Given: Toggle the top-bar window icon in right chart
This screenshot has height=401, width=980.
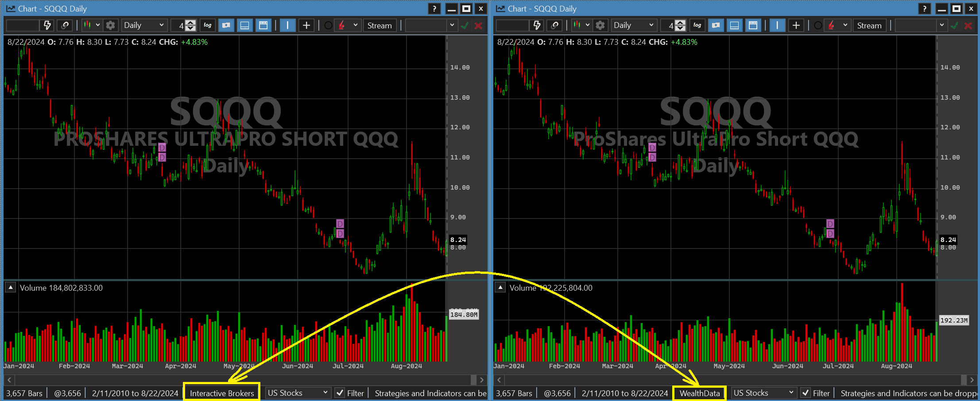Looking at the screenshot, I should [x=753, y=25].
